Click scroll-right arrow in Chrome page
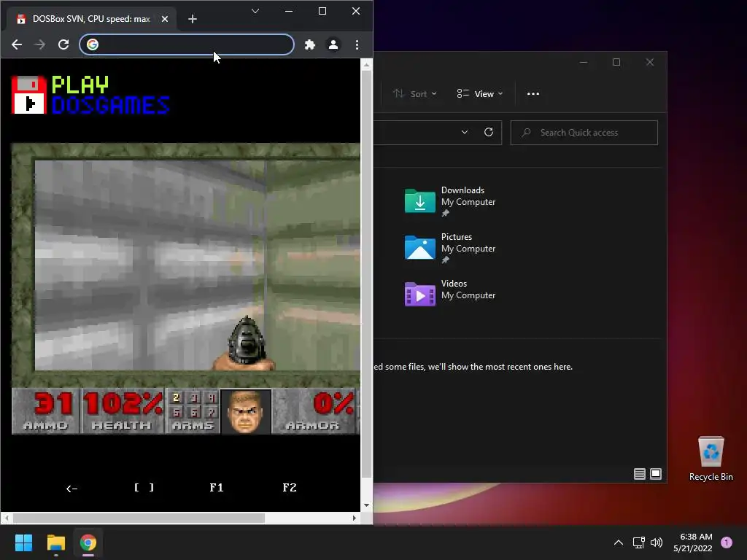The width and height of the screenshot is (747, 560). click(x=354, y=518)
